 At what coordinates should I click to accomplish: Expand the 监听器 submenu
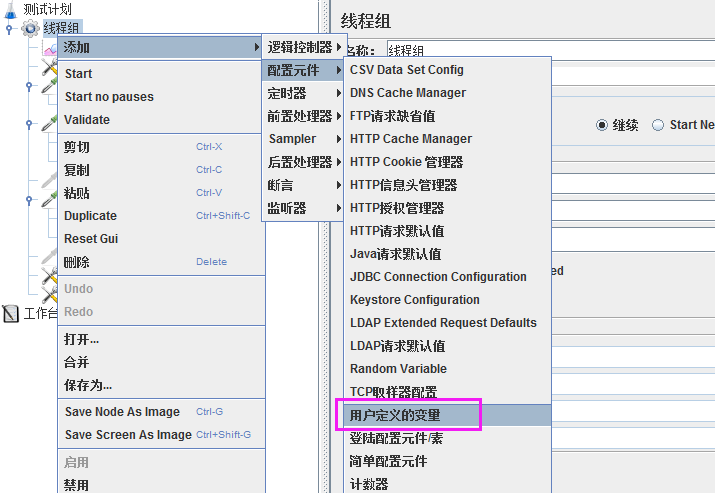coord(304,208)
